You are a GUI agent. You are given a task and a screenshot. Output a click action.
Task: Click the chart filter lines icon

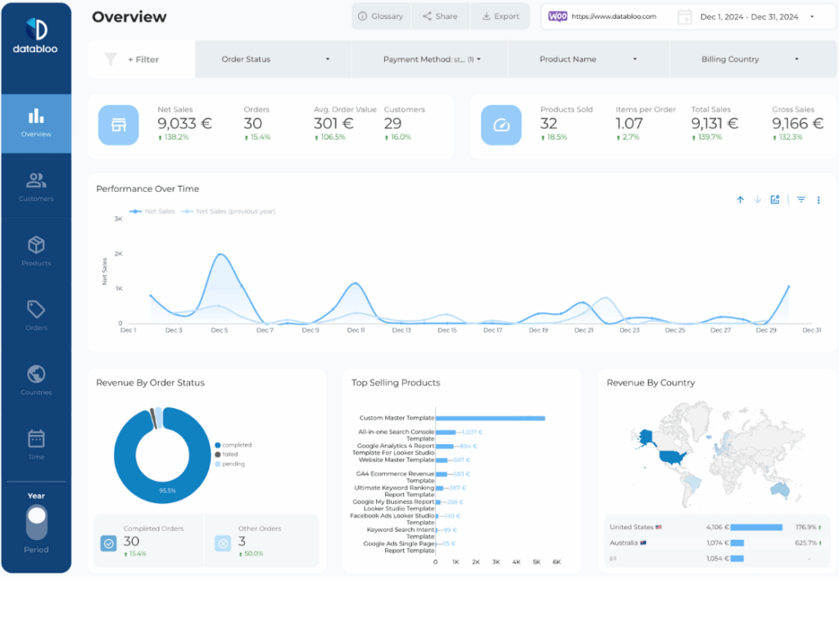801,200
